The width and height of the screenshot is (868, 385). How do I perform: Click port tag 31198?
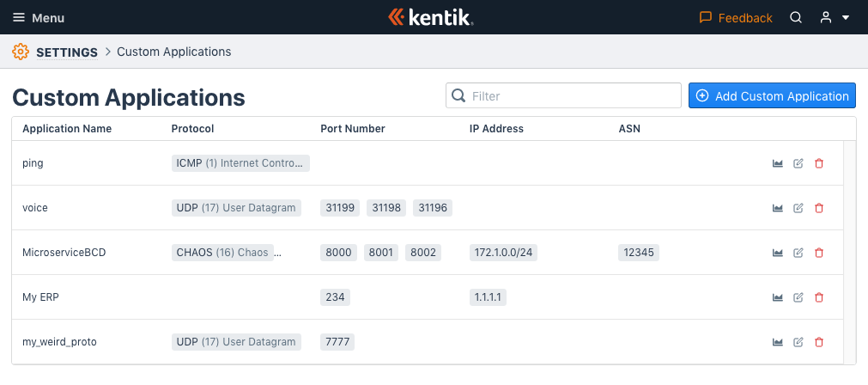(386, 208)
